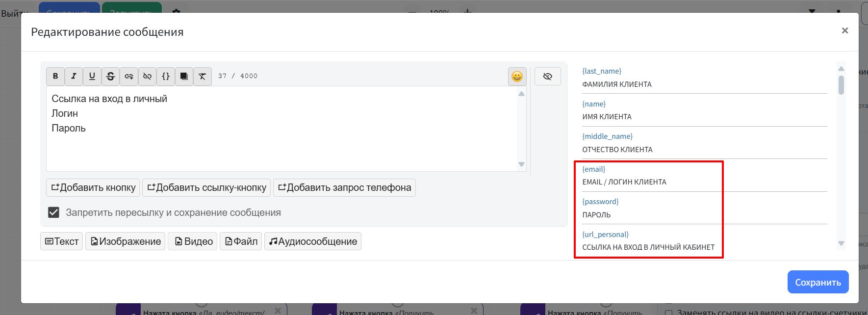This screenshot has width=868, height=315.
Task: Uncheck 'Запретить пересылку и сохранение сообщения' checkbox
Action: tap(53, 212)
